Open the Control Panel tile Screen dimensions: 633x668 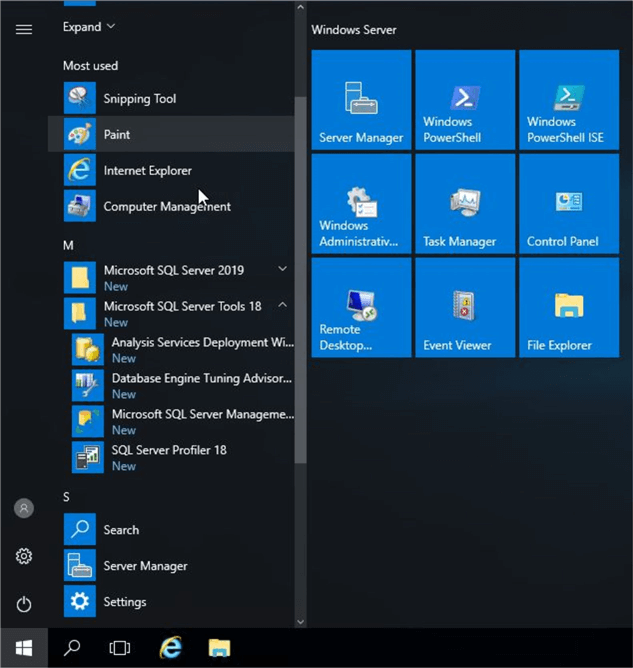pyautogui.click(x=568, y=204)
